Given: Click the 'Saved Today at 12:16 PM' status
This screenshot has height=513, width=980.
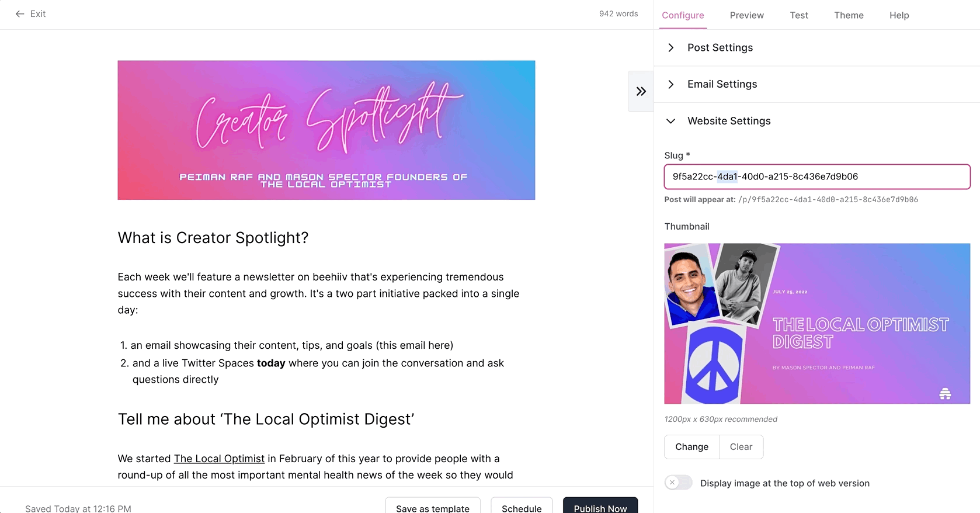Looking at the screenshot, I should click(x=78, y=509).
